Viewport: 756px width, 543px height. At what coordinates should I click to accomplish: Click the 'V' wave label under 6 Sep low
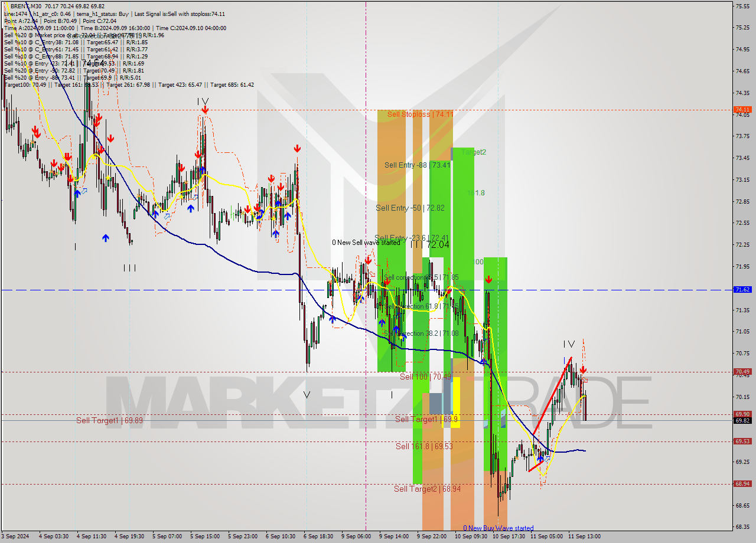click(307, 395)
